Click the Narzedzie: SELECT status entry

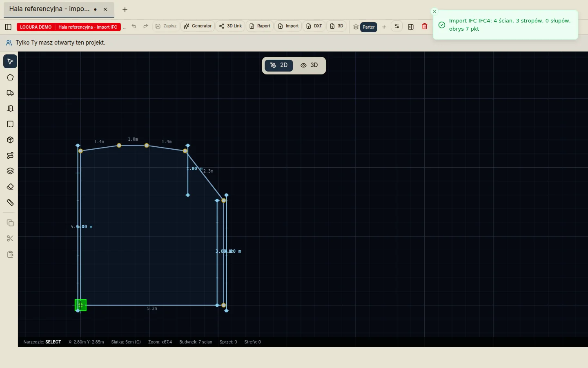coord(42,342)
